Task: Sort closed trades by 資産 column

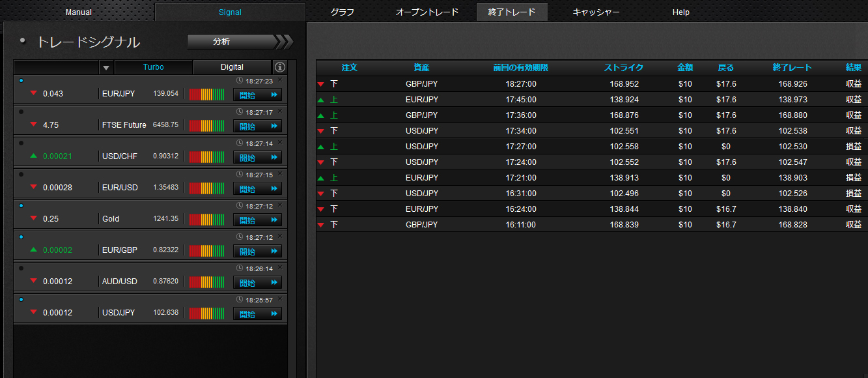Action: [x=421, y=68]
